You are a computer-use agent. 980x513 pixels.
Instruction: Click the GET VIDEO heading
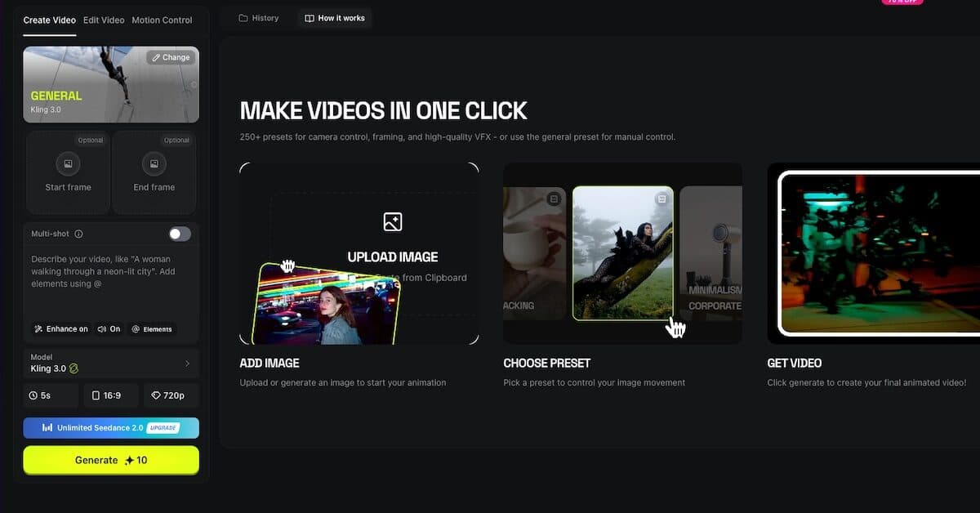[x=795, y=363]
